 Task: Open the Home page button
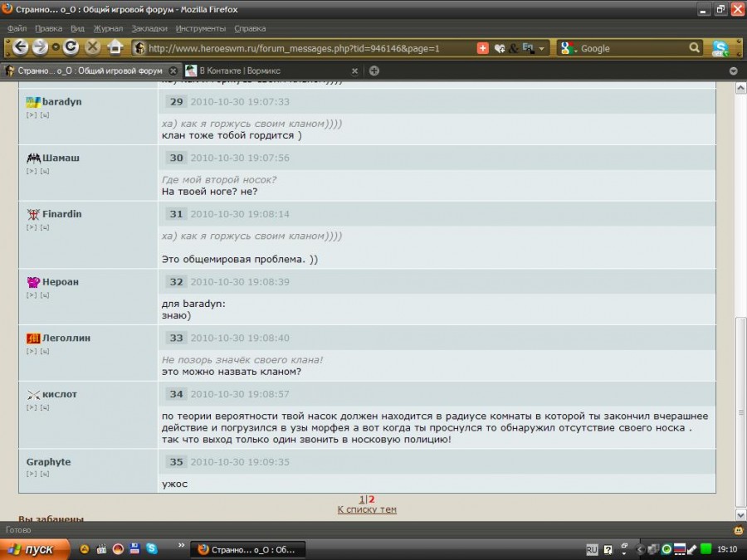coord(115,46)
